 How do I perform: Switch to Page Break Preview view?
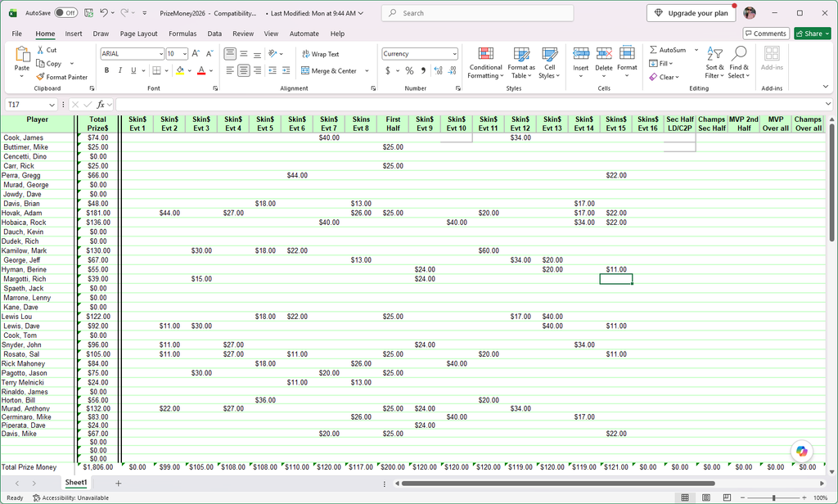pyautogui.click(x=727, y=497)
